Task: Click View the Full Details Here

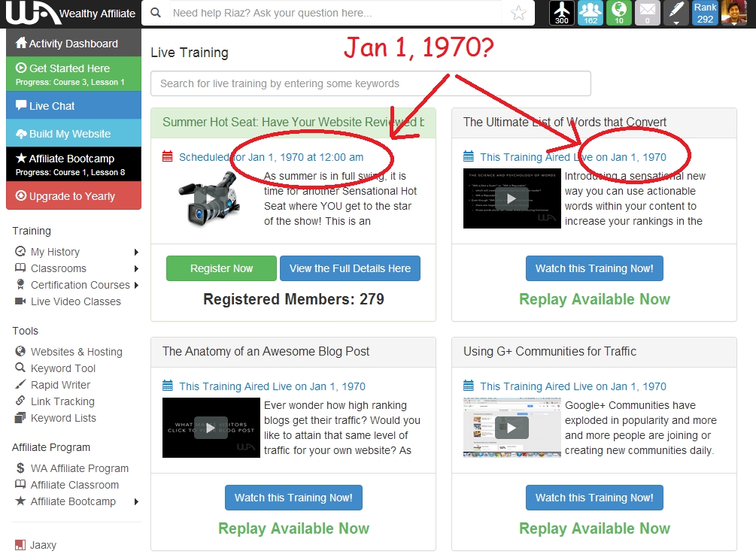Action: coord(350,268)
